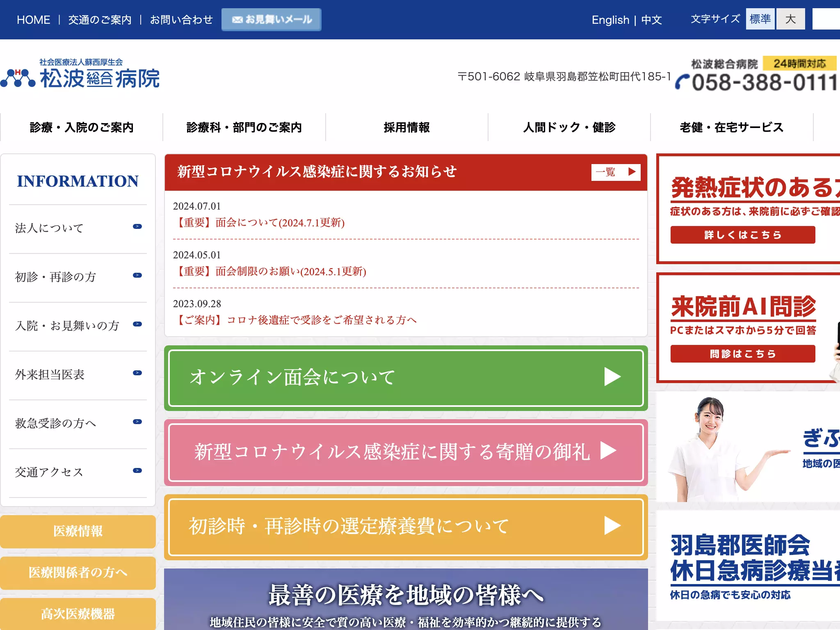Click 法人について text in sidebar
The width and height of the screenshot is (840, 630).
click(x=49, y=228)
